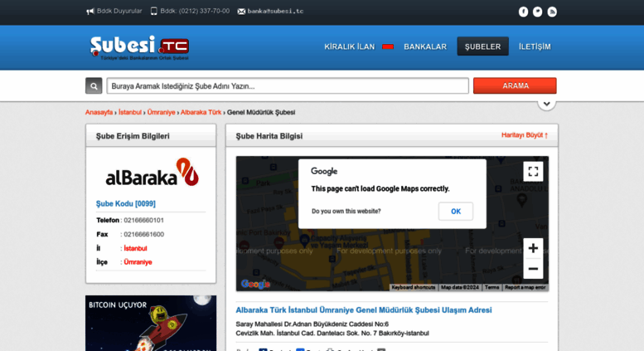
Task: Click the red İstanbul province link
Action: pyautogui.click(x=135, y=248)
